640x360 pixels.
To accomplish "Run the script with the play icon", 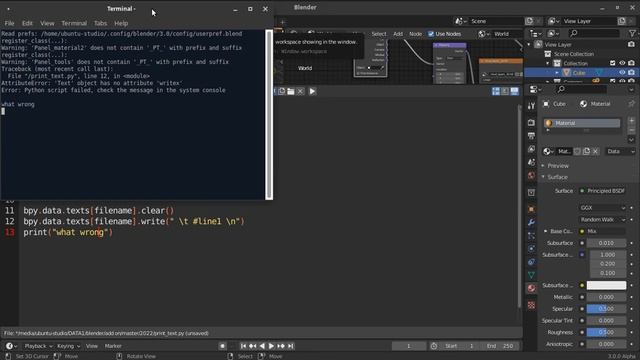I will coord(312,91).
